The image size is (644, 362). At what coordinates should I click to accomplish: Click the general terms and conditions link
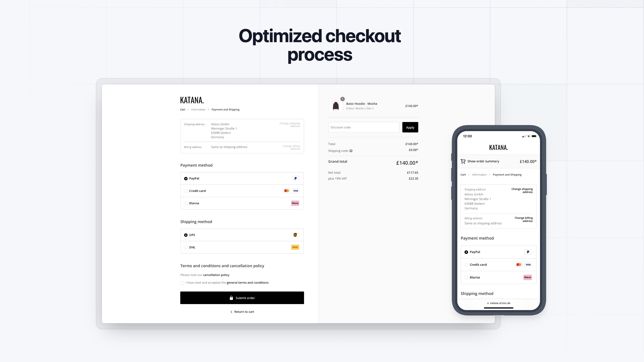[x=247, y=282]
